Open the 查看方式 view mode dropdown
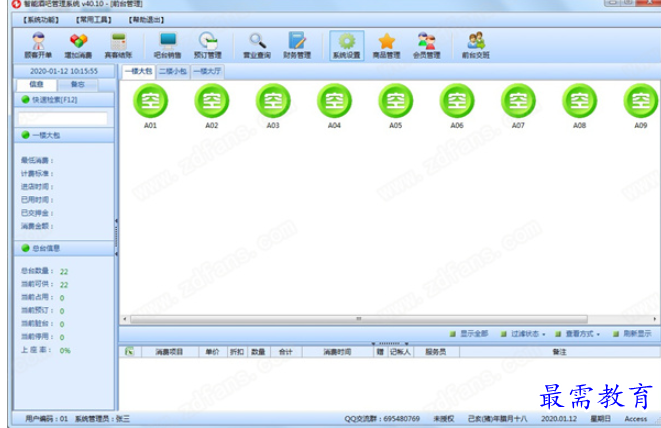Viewport: 661px width, 428px height. click(x=577, y=334)
